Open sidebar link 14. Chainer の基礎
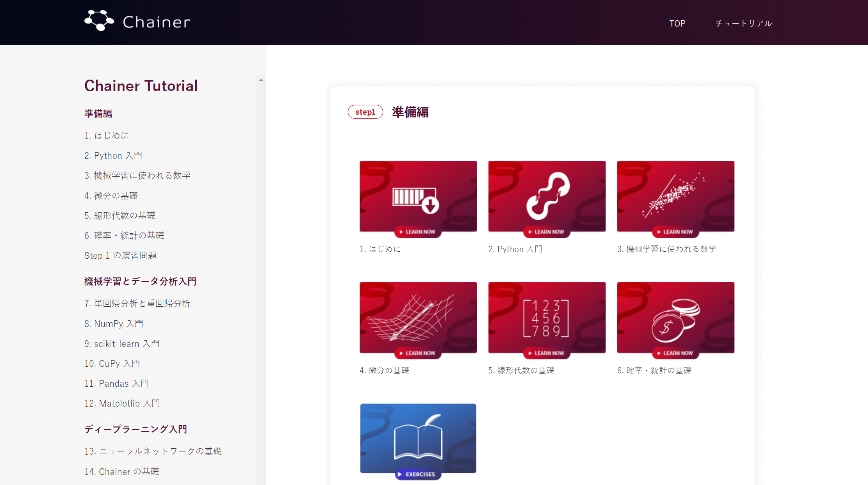Viewport: 868px width, 485px height. [122, 471]
